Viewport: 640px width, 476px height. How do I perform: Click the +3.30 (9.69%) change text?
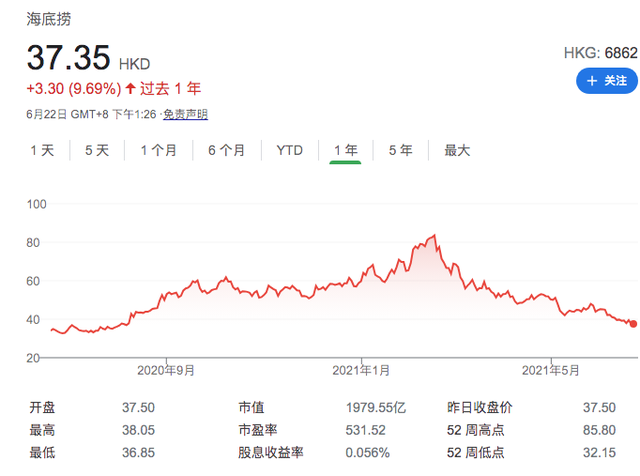[x=74, y=89]
